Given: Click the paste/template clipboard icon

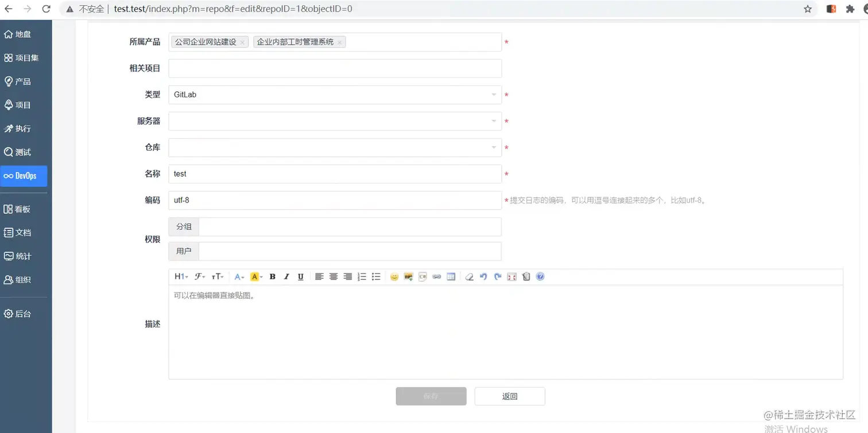Looking at the screenshot, I should (x=526, y=276).
